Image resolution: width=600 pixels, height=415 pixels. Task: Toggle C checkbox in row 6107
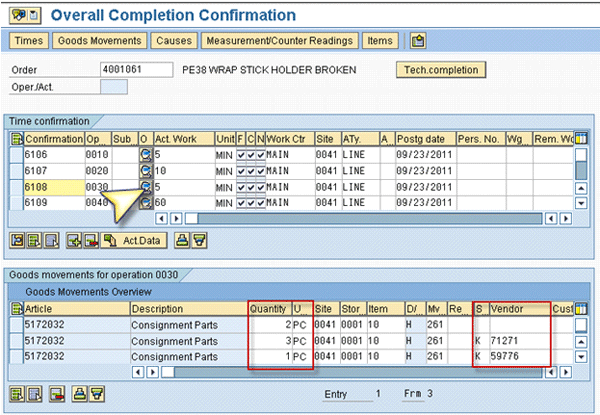tap(251, 171)
